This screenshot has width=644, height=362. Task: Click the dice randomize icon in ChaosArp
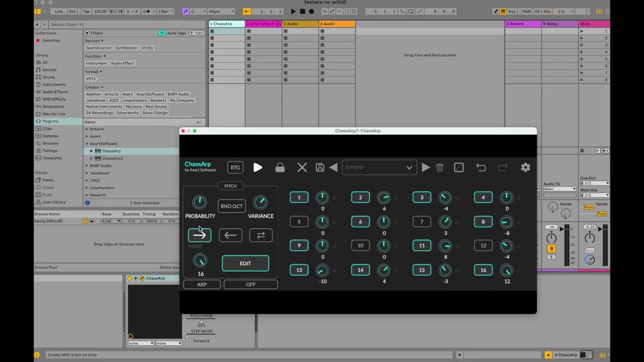click(x=459, y=167)
